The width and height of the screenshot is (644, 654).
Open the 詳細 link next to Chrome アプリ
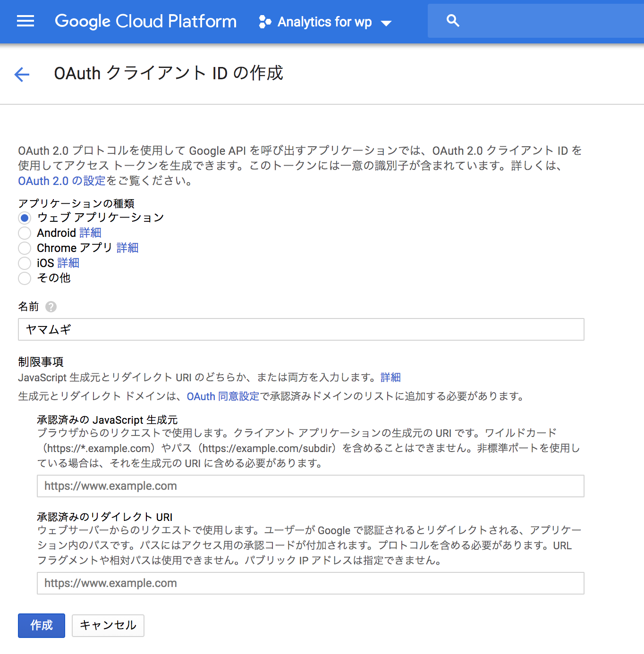(x=127, y=248)
